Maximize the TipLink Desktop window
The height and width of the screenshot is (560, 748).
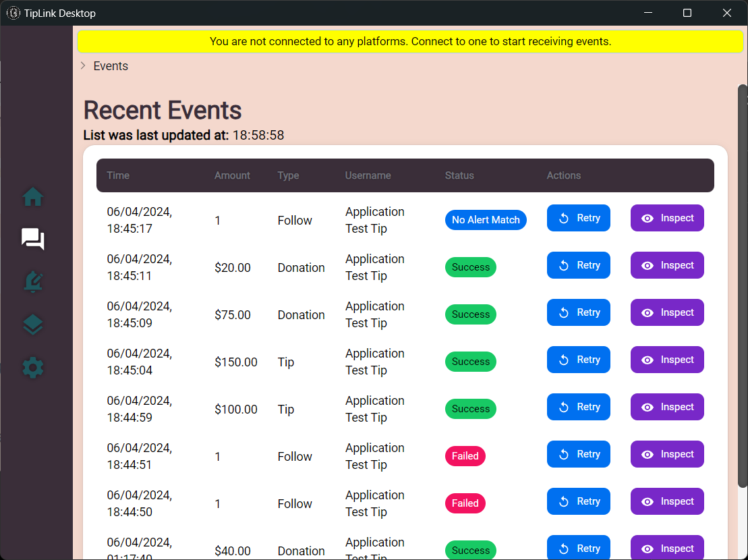[687, 13]
